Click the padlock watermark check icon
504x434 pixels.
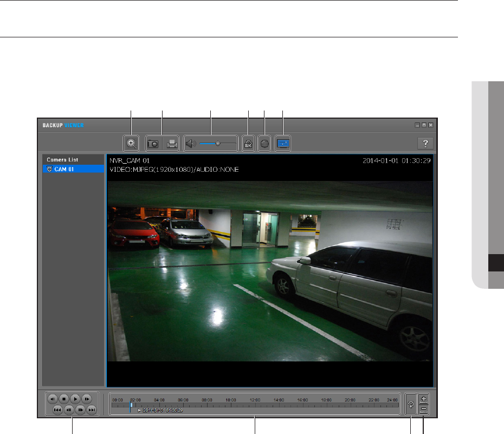click(248, 144)
